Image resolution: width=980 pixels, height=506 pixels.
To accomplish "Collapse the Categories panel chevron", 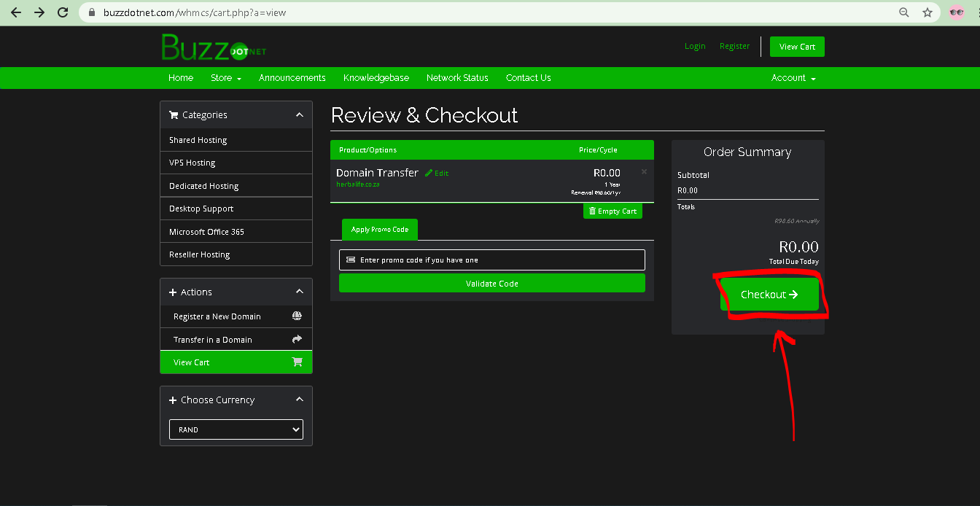I will coord(299,115).
